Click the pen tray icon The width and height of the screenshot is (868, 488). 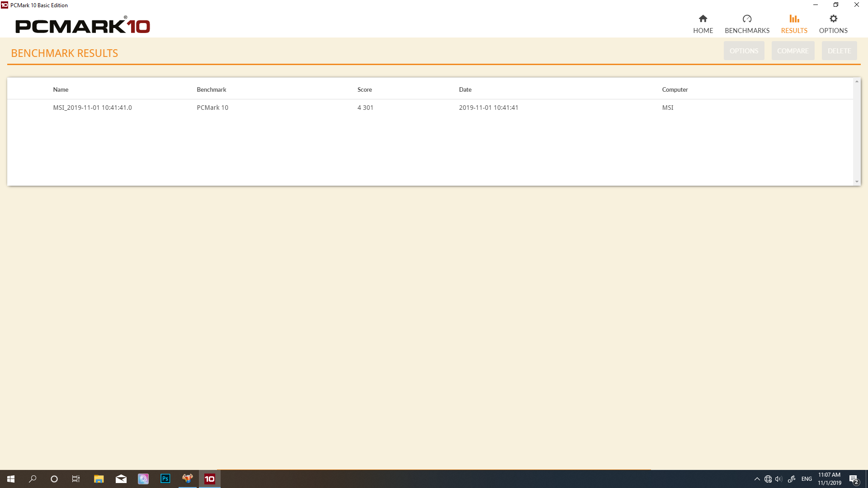coord(792,479)
